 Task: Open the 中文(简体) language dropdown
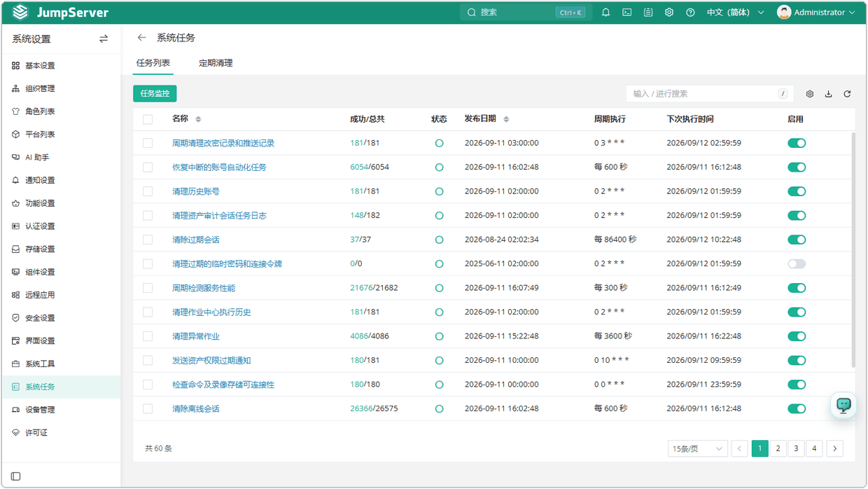click(x=735, y=13)
